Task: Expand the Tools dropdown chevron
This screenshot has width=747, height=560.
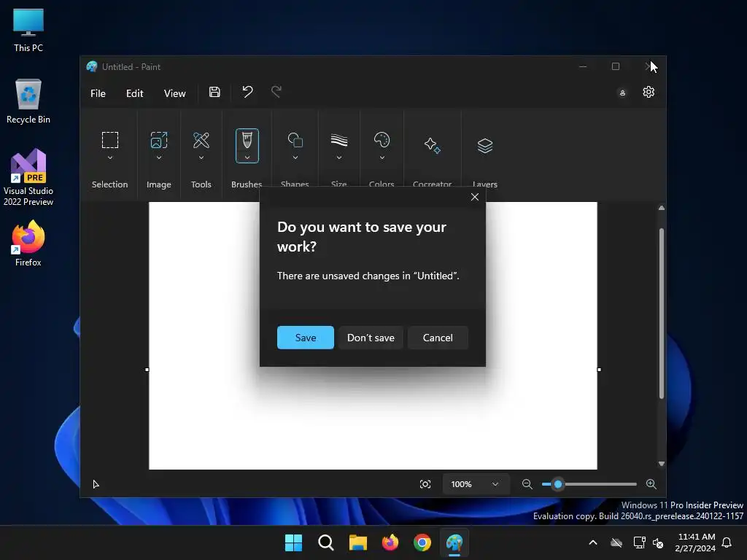Action: click(x=201, y=157)
